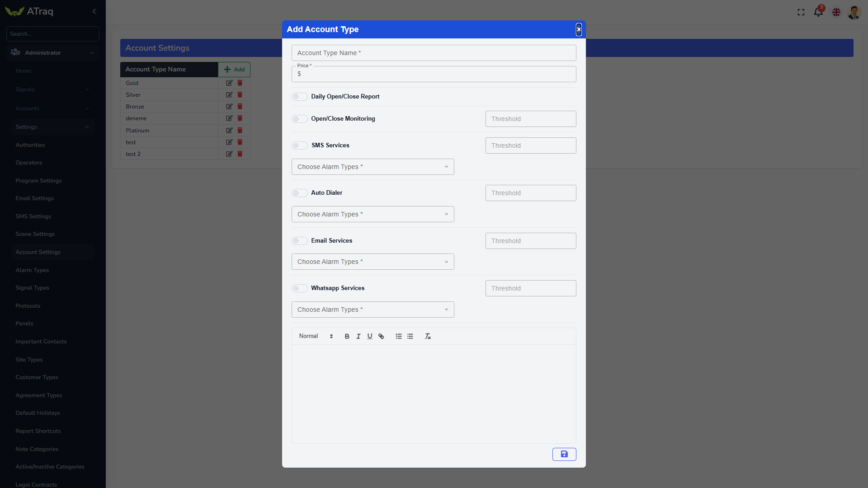Expand the Auto Dialer alarm types dropdown

(373, 214)
